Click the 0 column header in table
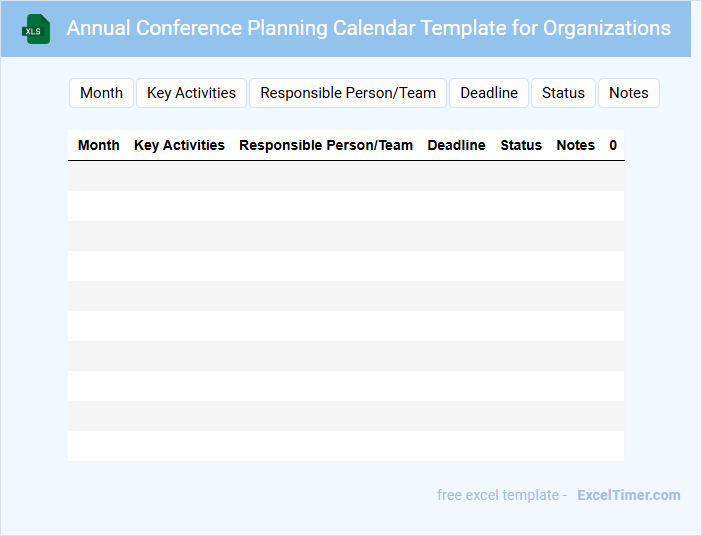Image resolution: width=702 pixels, height=536 pixels. [613, 145]
